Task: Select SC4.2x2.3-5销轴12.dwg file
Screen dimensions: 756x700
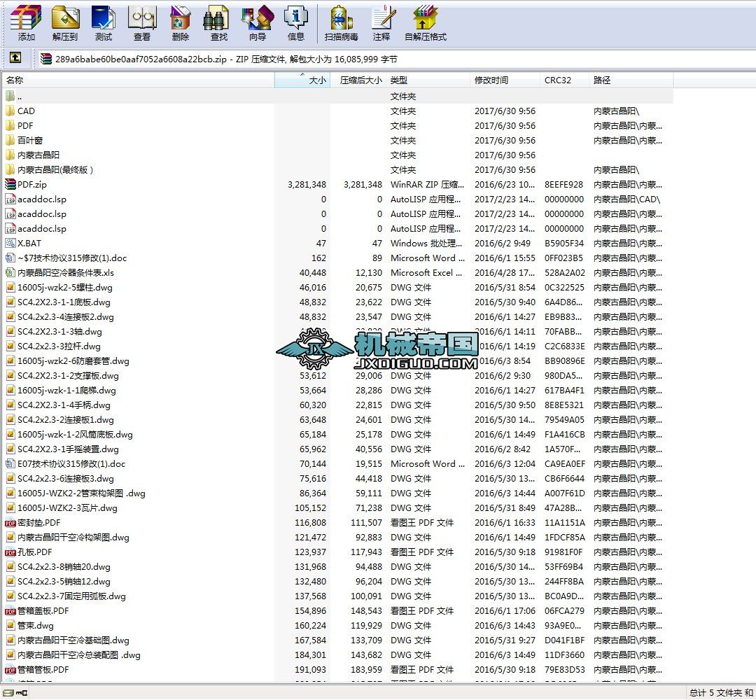Action: point(337,582)
